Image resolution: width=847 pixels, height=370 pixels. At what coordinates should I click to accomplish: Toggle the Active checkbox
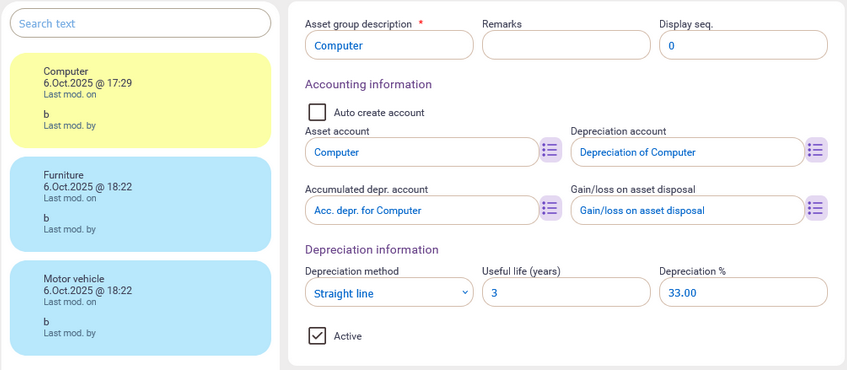[x=317, y=336]
